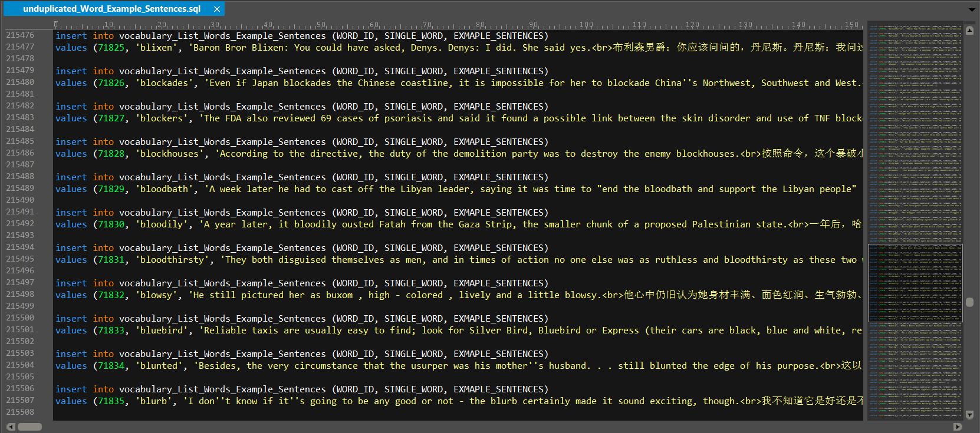Viewport: 980px width, 433px height.
Task: Select the unduplicated_Word_Example_Sentences.sql tab
Action: pos(112,9)
